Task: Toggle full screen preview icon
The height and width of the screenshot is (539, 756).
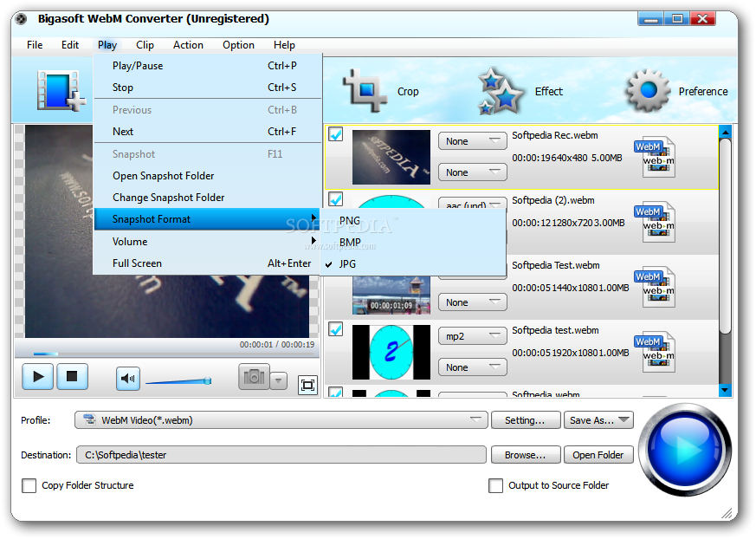Action: 307,385
